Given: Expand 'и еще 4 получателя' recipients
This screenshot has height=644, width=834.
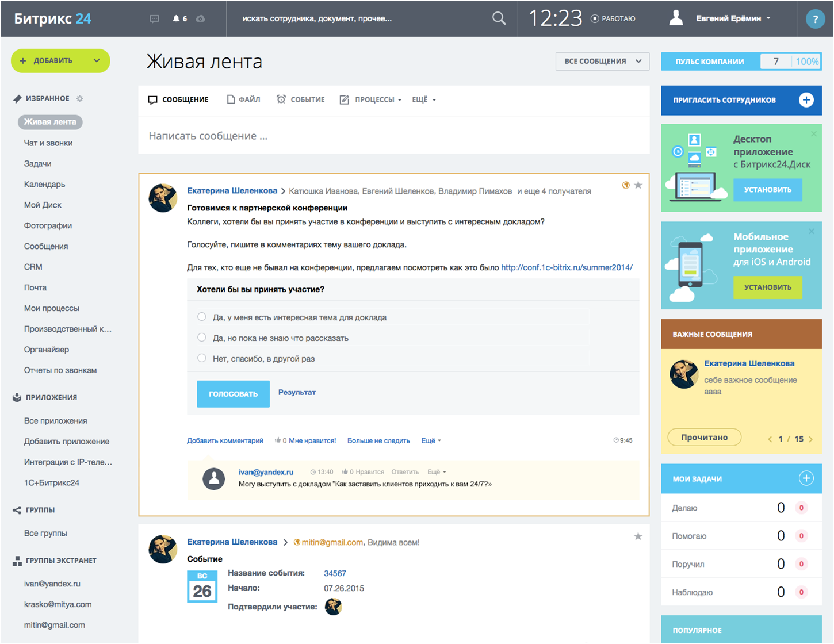Looking at the screenshot, I should (x=554, y=191).
